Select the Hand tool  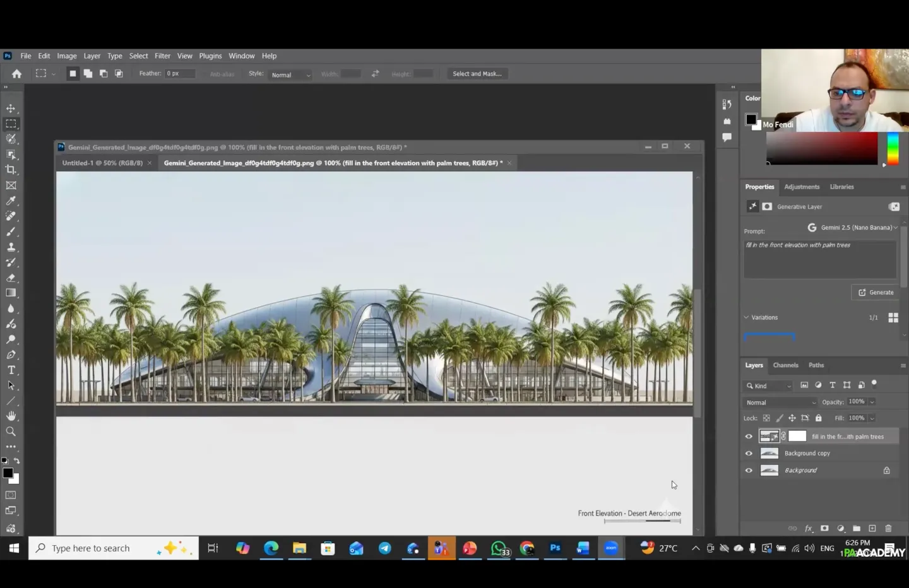click(11, 416)
